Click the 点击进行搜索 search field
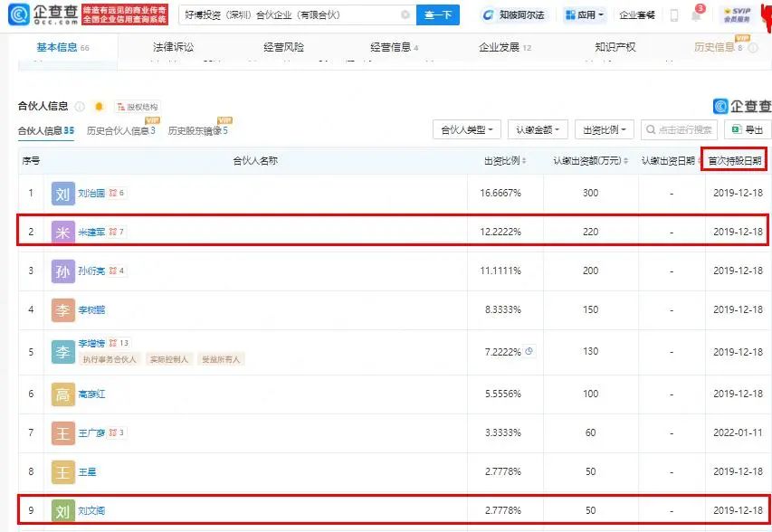The height and width of the screenshot is (532, 772). click(x=679, y=130)
